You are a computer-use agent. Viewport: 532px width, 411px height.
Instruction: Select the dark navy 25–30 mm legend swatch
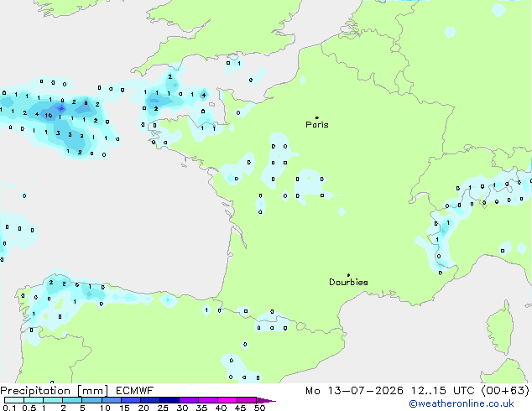coord(170,400)
